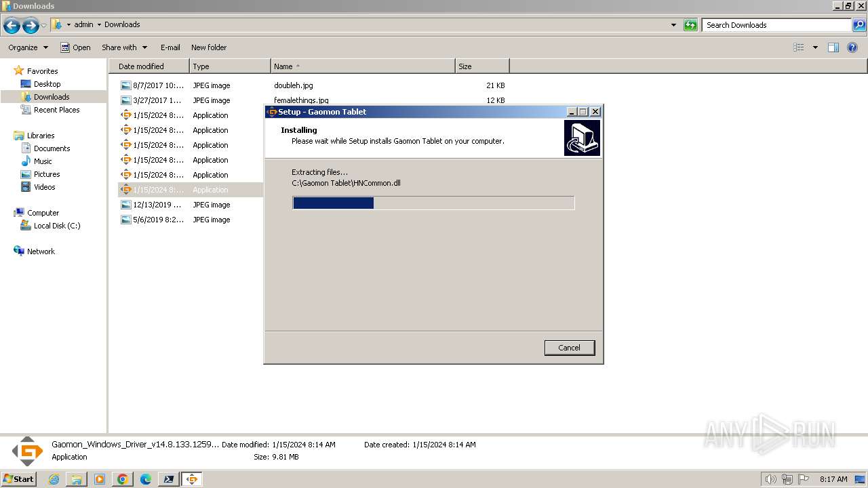Open Windows Explorer taskbar icon
Viewport: 868px width, 488px height.
(77, 479)
